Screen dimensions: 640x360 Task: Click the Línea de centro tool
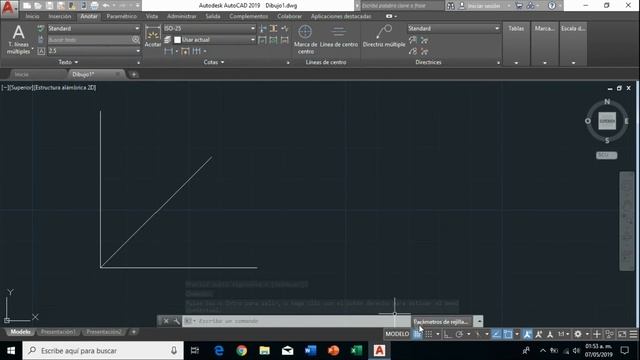[339, 37]
